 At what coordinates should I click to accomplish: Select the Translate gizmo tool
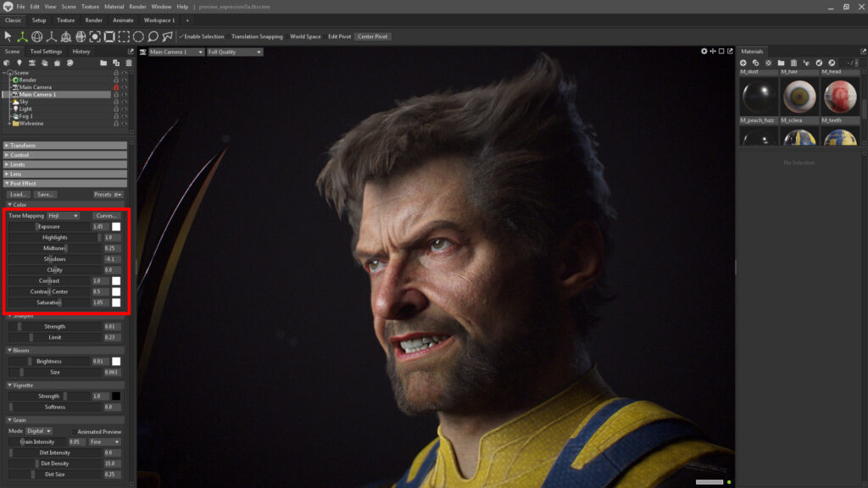click(x=23, y=36)
